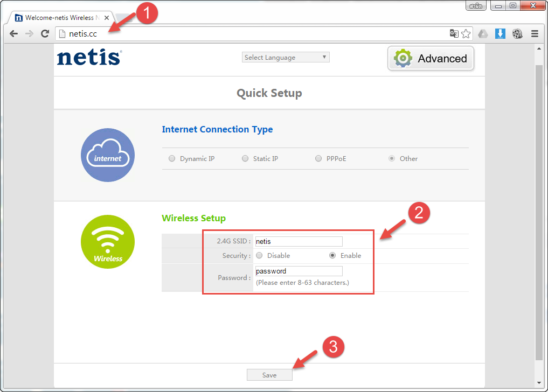Click the Quick Setup heading
The width and height of the screenshot is (548, 392).
[x=269, y=93]
